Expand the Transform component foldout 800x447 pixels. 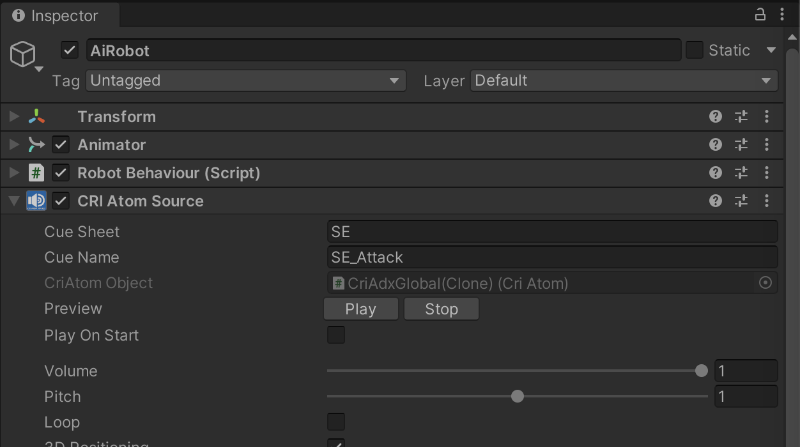14,117
